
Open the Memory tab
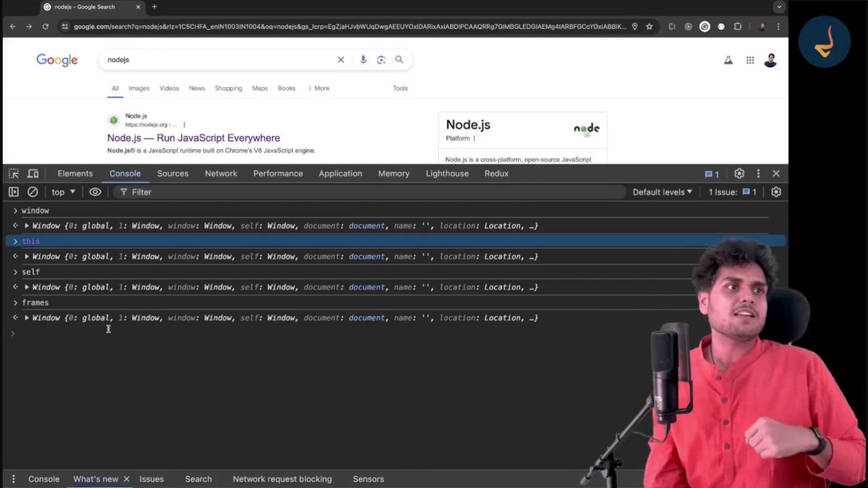pos(393,174)
